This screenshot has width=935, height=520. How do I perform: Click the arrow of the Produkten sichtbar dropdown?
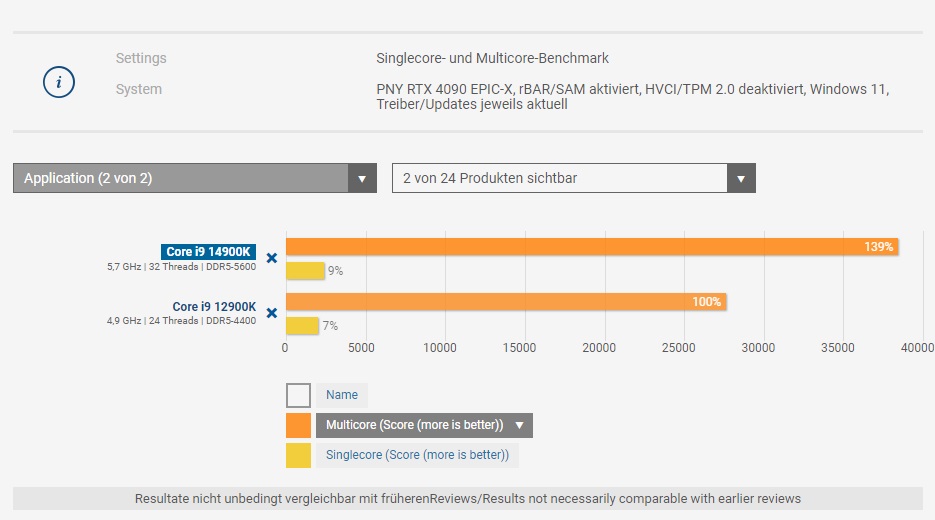tap(741, 178)
